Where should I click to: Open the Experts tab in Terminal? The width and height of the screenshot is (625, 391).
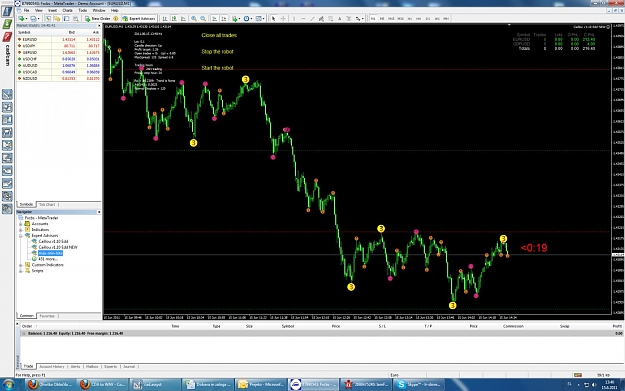point(111,366)
